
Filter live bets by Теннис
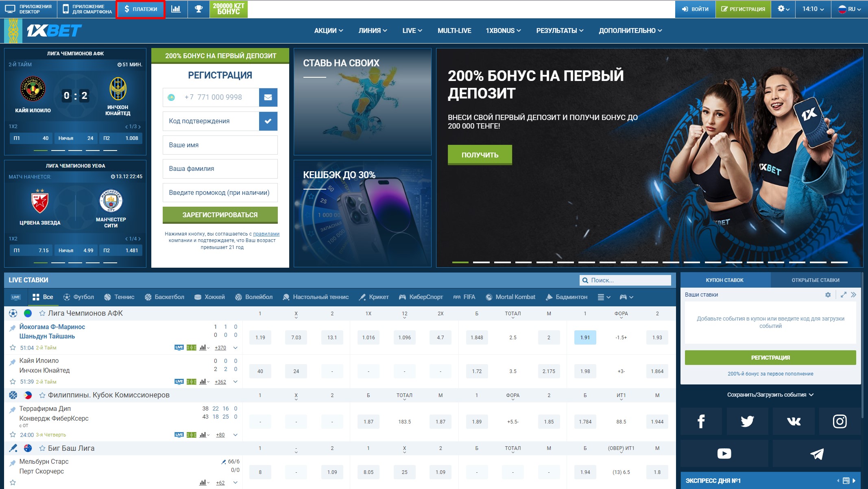pos(119,297)
